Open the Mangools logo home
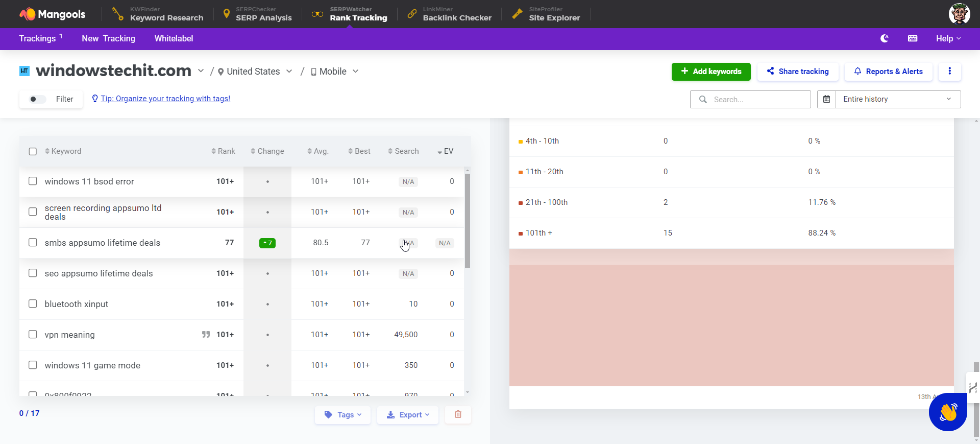The width and height of the screenshot is (980, 444). [53, 14]
